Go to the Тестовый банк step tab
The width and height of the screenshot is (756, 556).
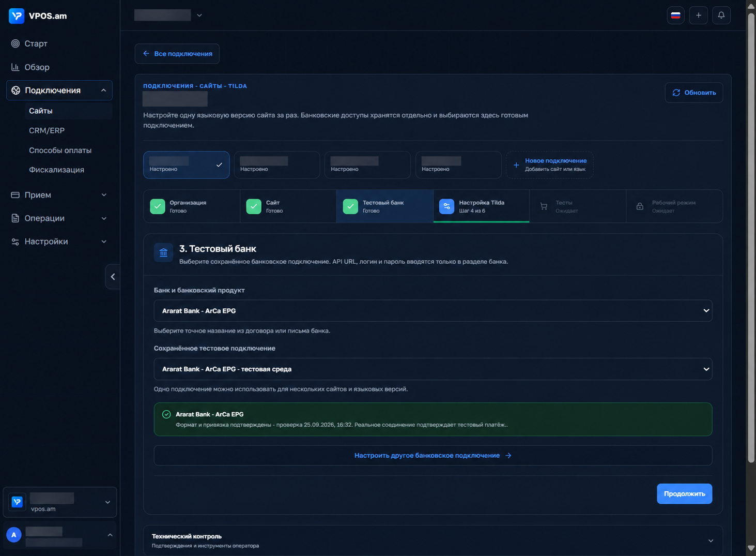[x=385, y=206]
